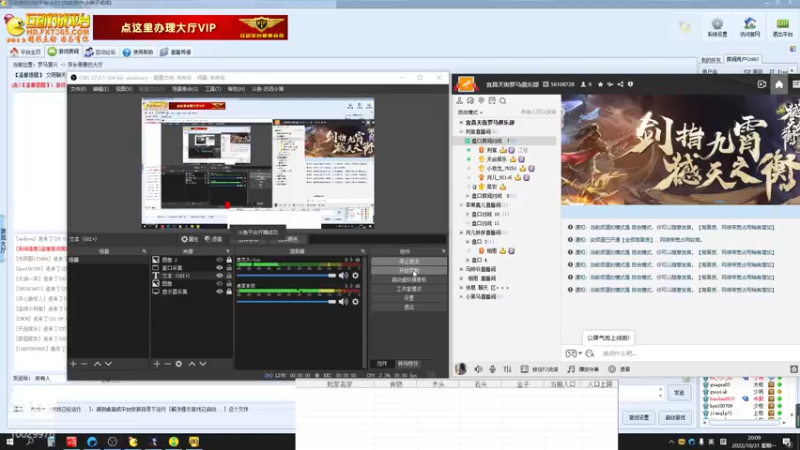This screenshot has height=450, width=800.
Task: Click system settings gear in platform top right
Action: point(717,27)
